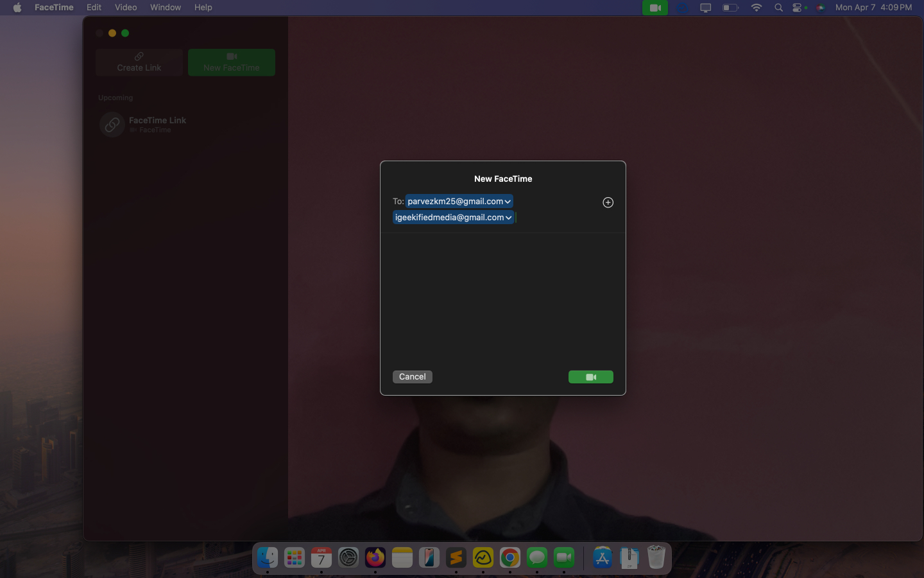The image size is (924, 578).
Task: Open Control Center from the menu bar
Action: (x=799, y=7)
